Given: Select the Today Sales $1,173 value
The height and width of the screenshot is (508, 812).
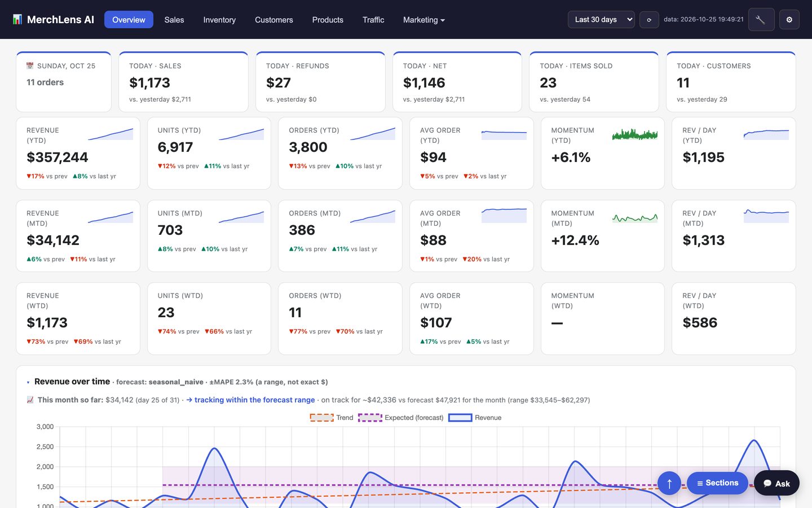Looking at the screenshot, I should [x=149, y=83].
